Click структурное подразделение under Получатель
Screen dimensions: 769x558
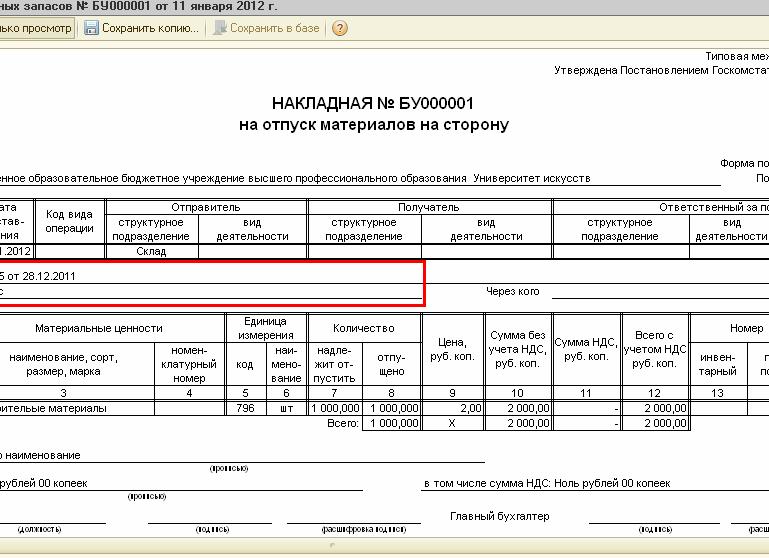(364, 229)
